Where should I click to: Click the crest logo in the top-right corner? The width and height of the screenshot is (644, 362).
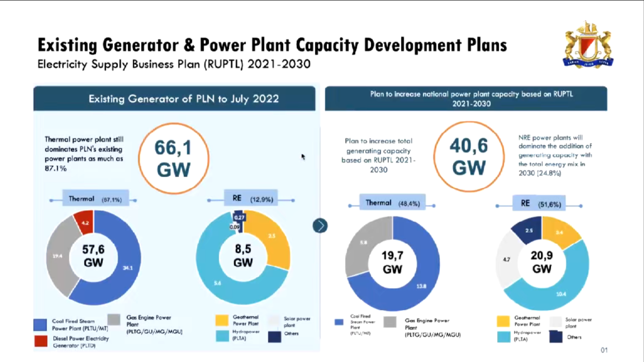click(x=588, y=45)
